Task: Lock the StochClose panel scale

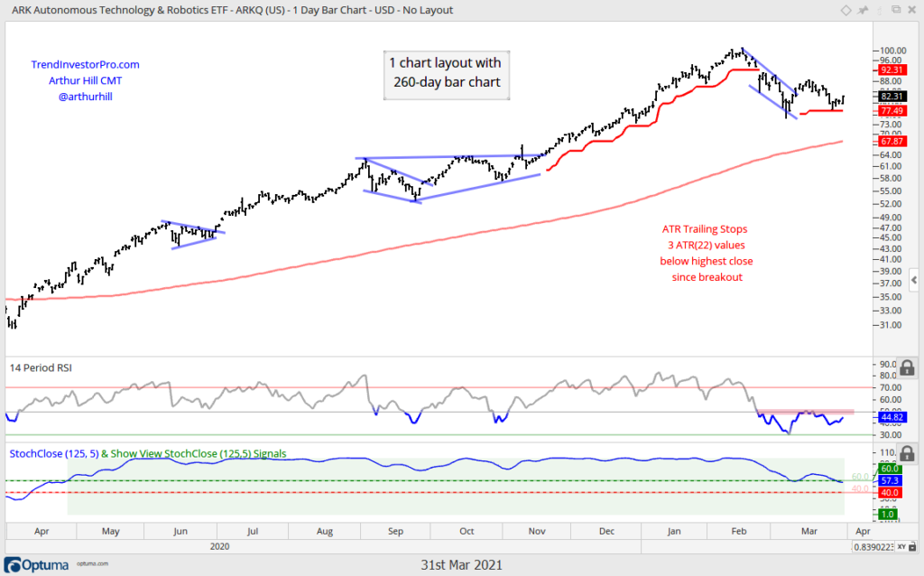Action: (907, 454)
